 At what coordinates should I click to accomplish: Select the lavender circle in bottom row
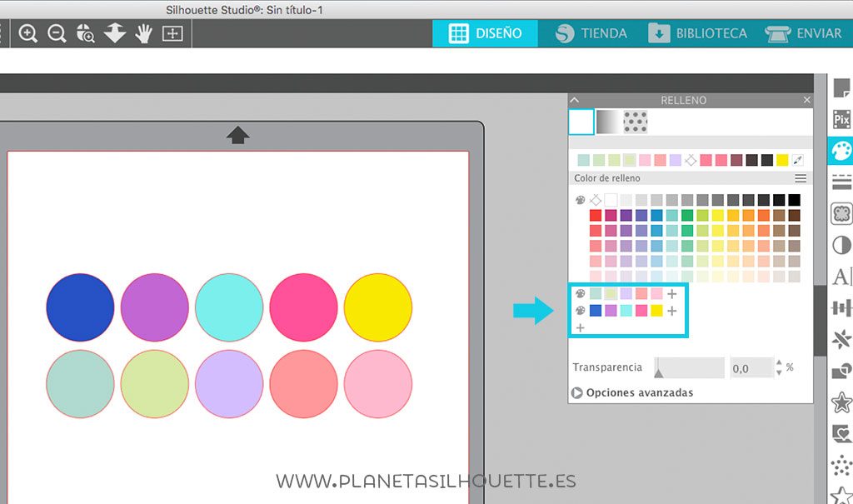229,384
